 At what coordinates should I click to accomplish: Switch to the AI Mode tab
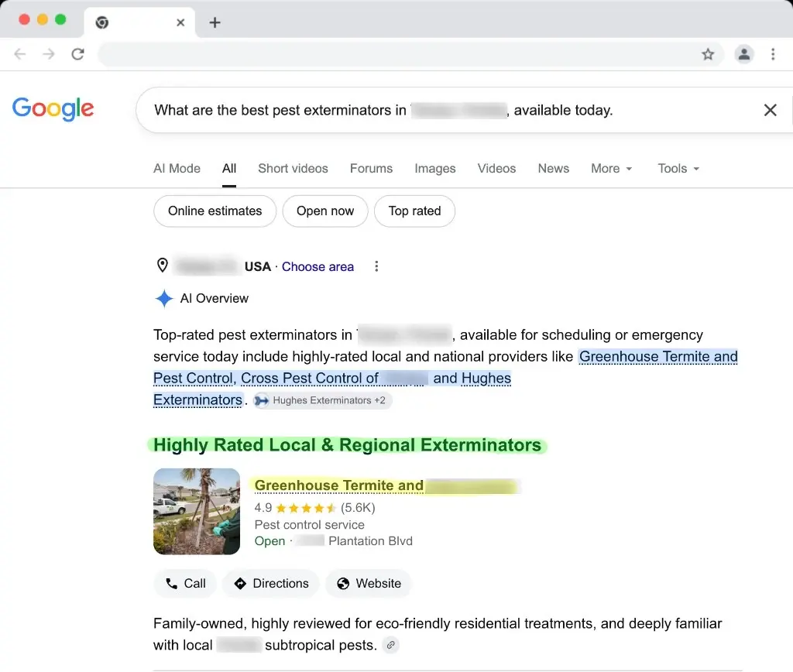click(177, 168)
